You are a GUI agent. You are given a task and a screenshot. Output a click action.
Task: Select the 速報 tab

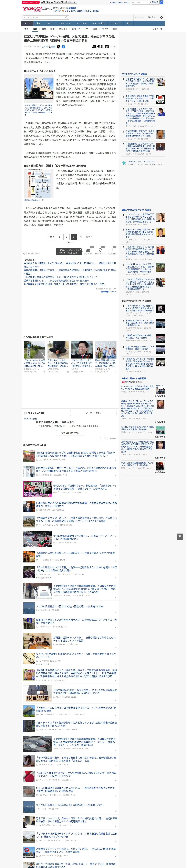(38, 24)
